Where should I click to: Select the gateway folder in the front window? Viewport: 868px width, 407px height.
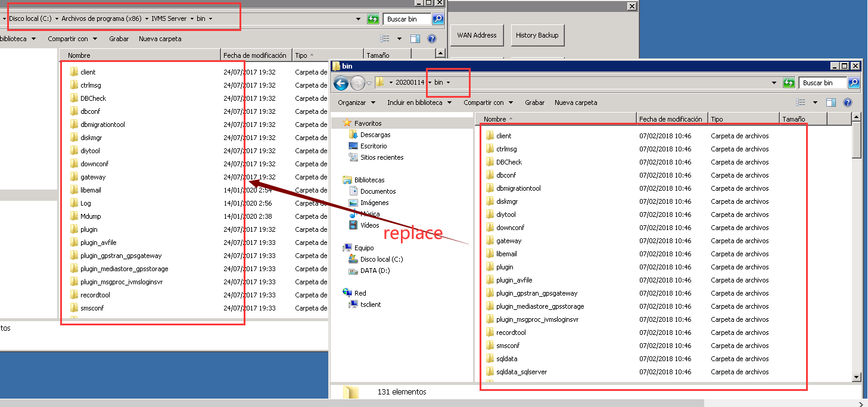click(x=503, y=241)
